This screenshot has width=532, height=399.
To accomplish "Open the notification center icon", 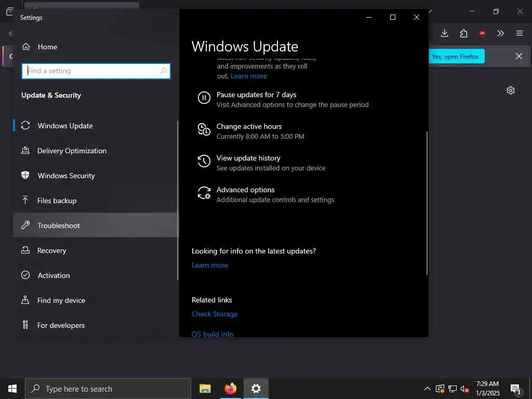I will point(515,389).
